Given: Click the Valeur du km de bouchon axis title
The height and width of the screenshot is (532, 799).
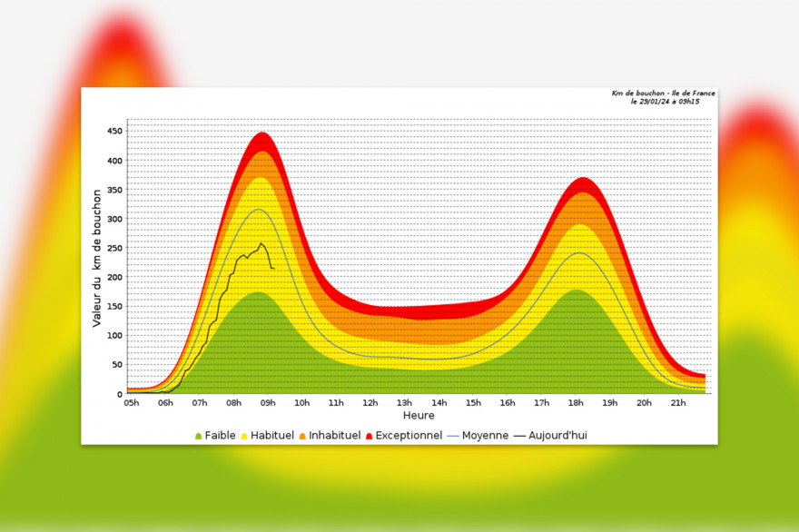Looking at the screenshot, I should coord(97,259).
